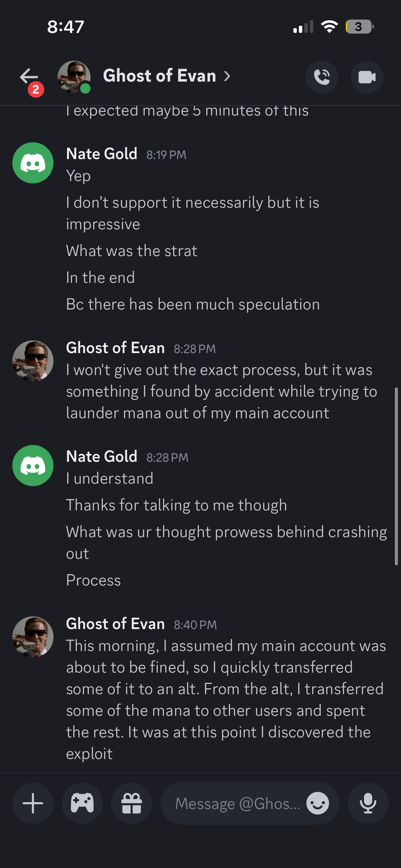Tap Ghost of Evan username at 8:28 PM
This screenshot has height=868, width=401.
(116, 348)
